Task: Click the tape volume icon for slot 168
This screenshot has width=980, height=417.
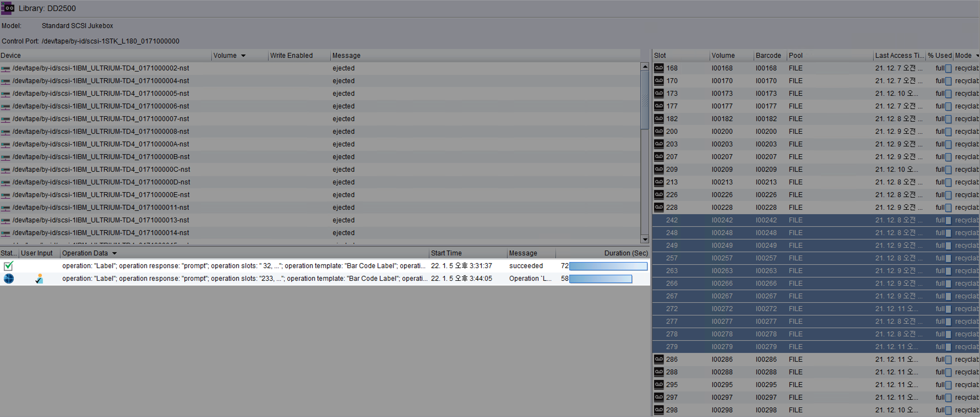Action: coord(659,68)
